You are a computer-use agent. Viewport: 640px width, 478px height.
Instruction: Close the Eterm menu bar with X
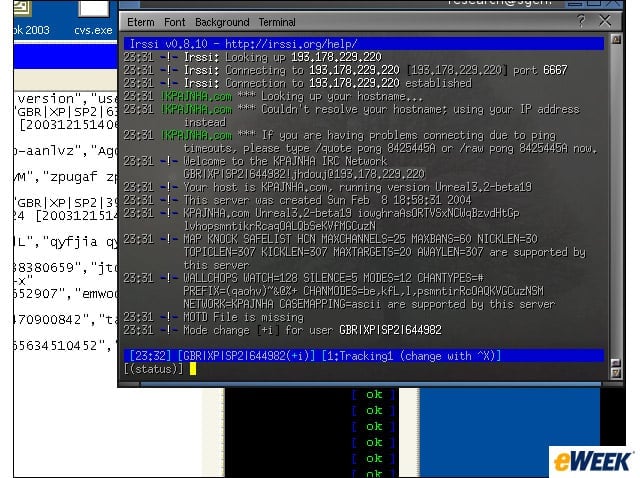click(605, 20)
